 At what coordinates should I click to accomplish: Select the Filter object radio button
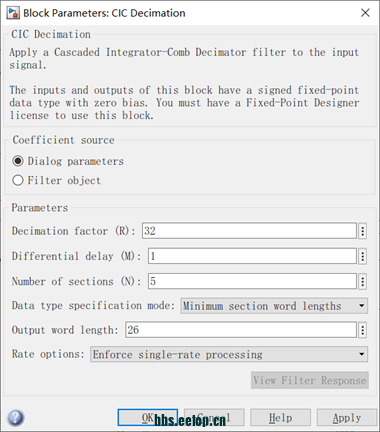point(18,180)
